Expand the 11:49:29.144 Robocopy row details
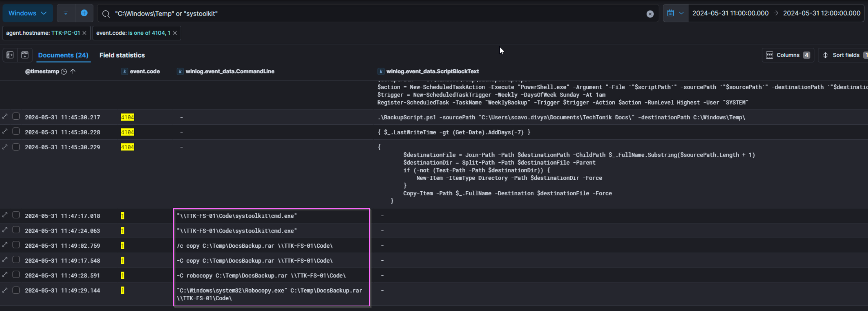 [x=5, y=290]
